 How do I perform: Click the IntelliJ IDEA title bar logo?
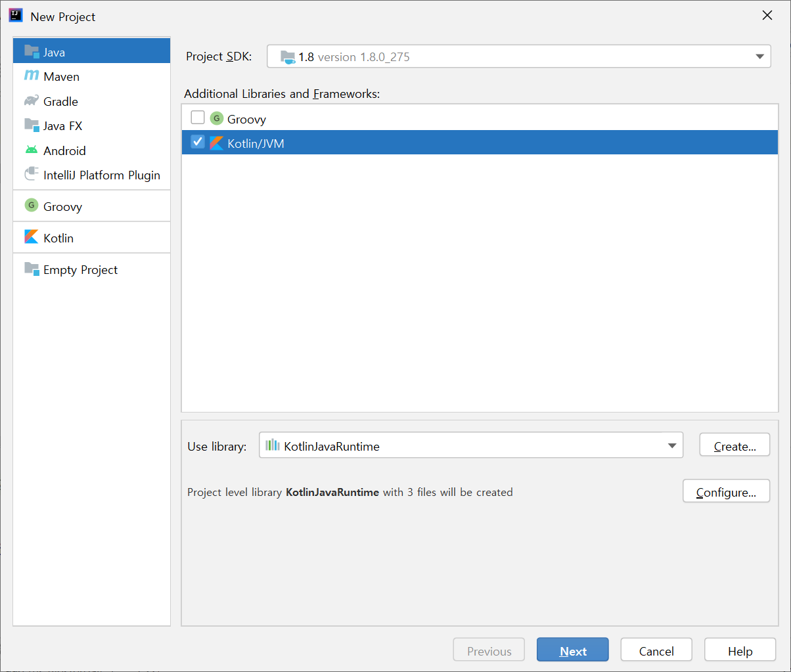point(16,16)
